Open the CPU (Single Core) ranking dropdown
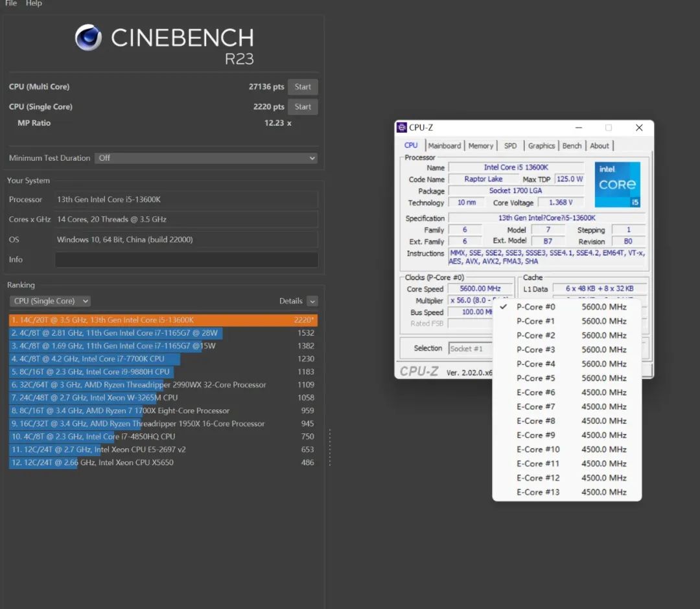This screenshot has width=700, height=609. point(50,301)
